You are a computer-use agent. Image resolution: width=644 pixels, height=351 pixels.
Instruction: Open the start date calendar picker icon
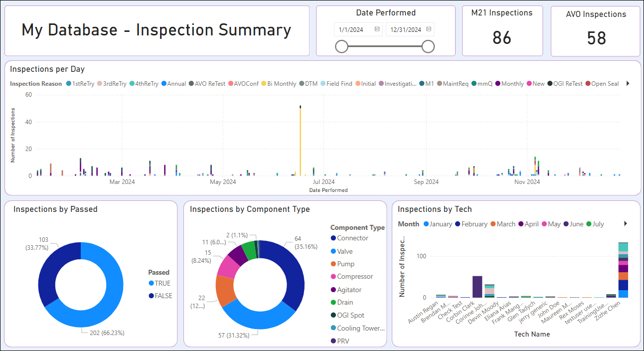[x=377, y=29]
